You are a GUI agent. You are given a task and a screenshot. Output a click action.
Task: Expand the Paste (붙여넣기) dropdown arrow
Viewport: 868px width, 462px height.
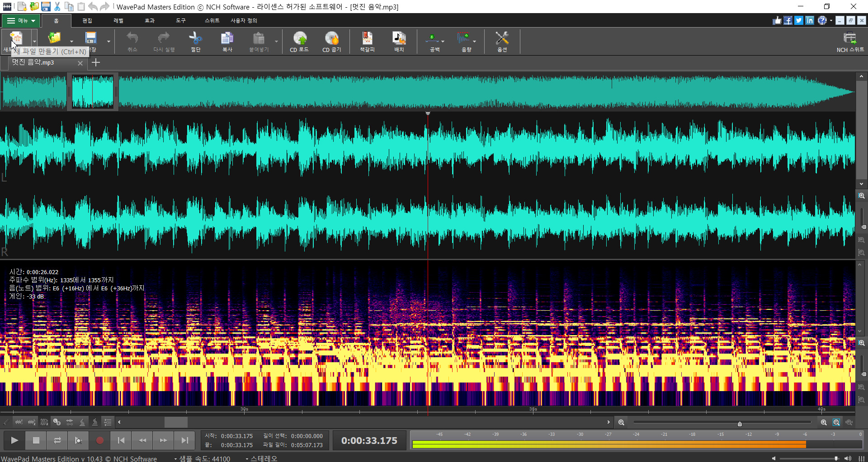click(x=276, y=42)
